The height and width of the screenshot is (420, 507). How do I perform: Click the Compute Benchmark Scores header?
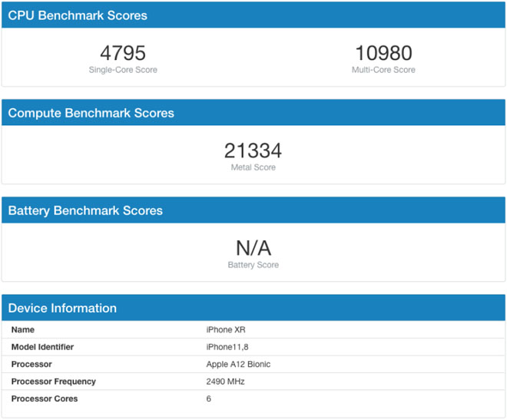click(91, 113)
